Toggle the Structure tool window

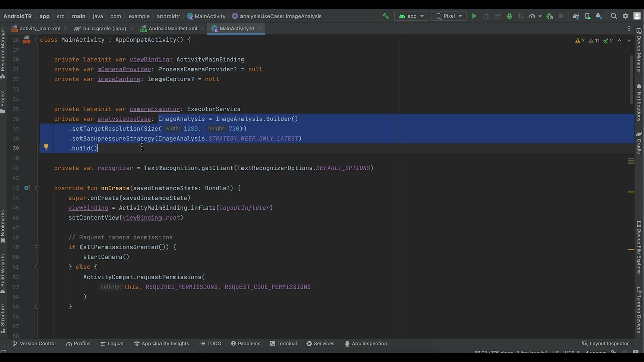pos(3,317)
